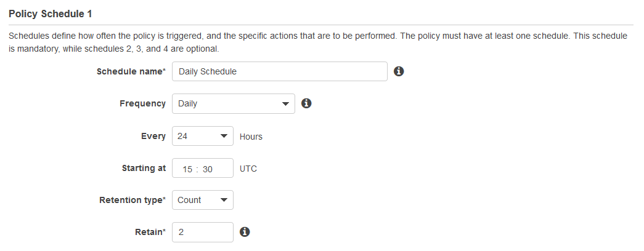Viewport: 644px width, 251px height.
Task: Click the "Hours" unit text
Action: pos(251,137)
